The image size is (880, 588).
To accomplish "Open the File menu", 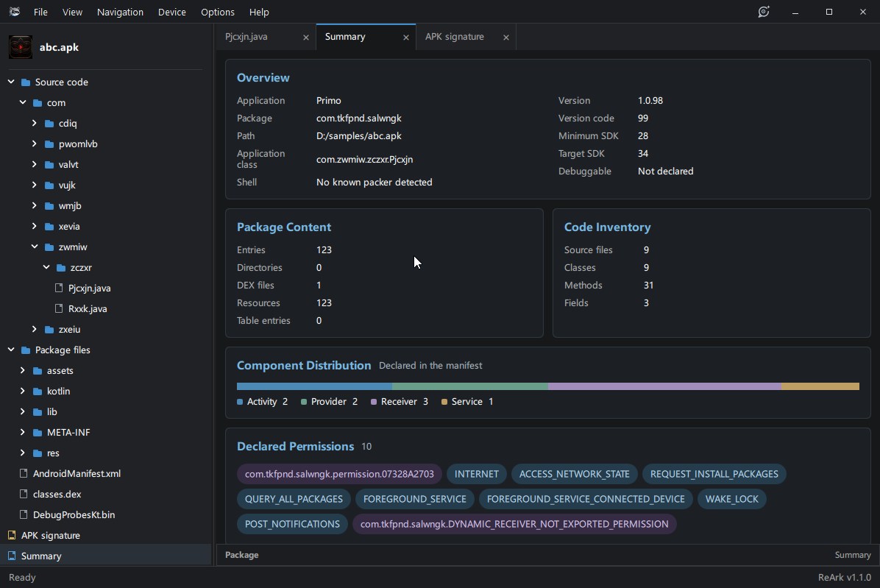I will 40,12.
